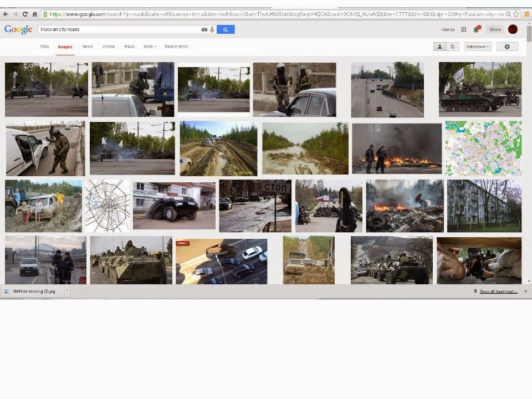Viewport: 532px width, 399px height.
Task: Click the voice search microphone icon
Action: click(x=212, y=29)
